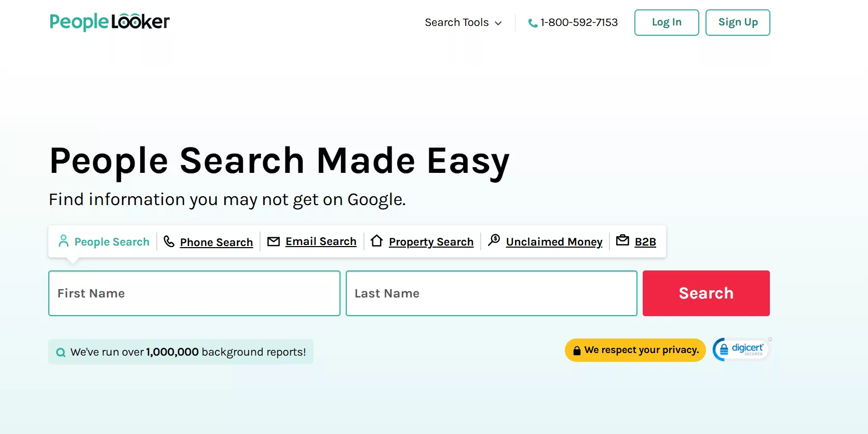This screenshot has width=868, height=434.
Task: Click the PeopleLooker logo
Action: coord(110,22)
